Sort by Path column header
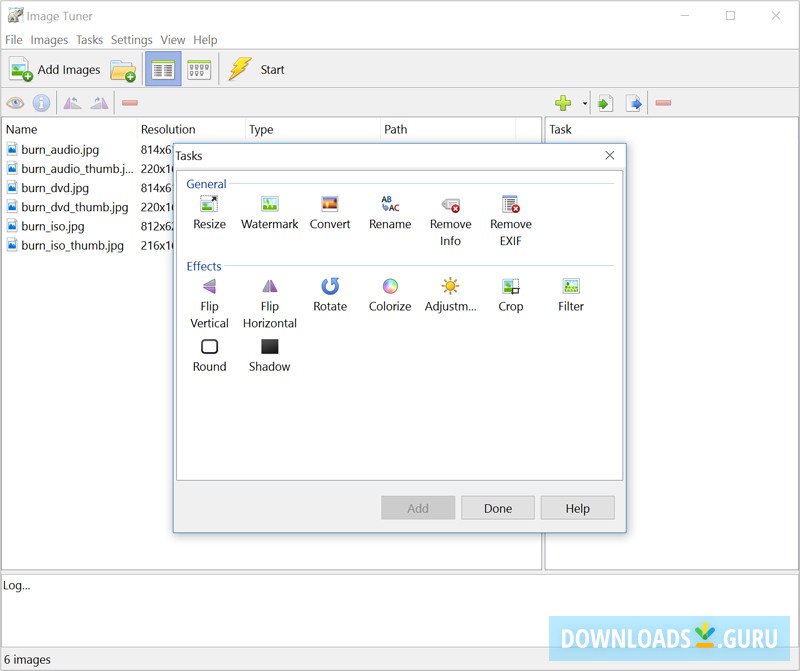This screenshot has width=800, height=671. click(x=447, y=129)
